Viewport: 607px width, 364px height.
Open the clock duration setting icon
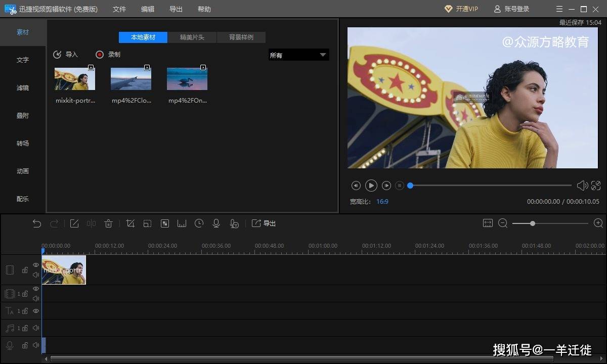point(199,223)
